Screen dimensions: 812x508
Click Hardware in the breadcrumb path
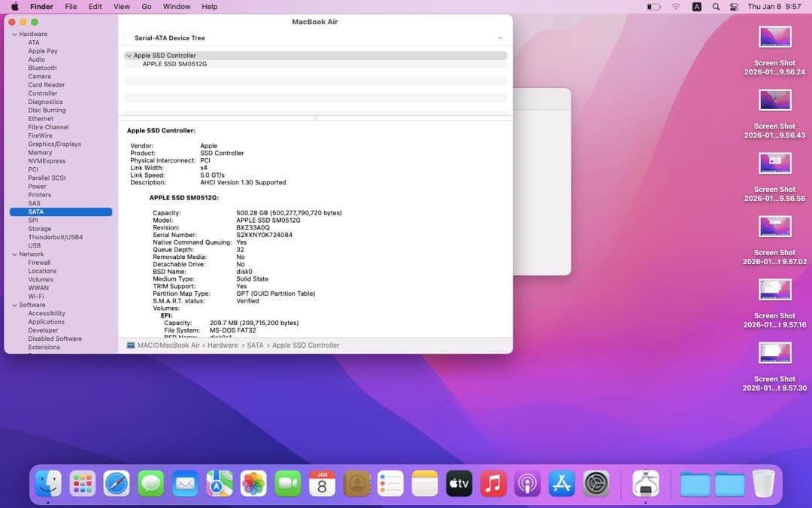[x=221, y=345]
